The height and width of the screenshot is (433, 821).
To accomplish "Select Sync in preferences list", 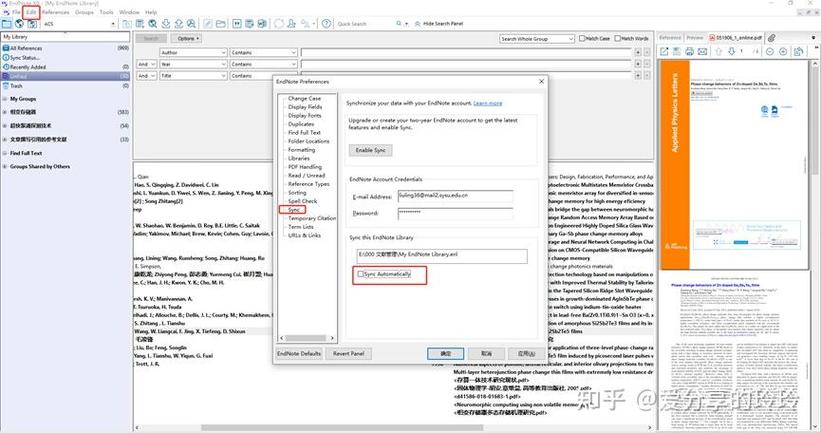I will coord(294,209).
